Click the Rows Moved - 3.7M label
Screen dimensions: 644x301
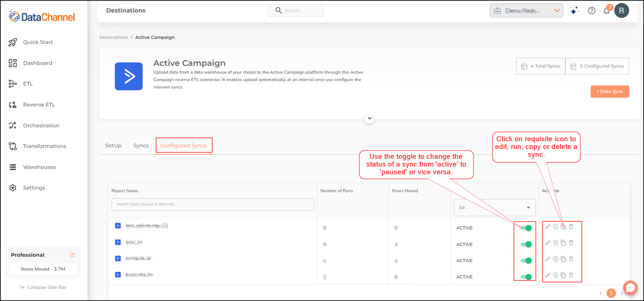click(43, 269)
